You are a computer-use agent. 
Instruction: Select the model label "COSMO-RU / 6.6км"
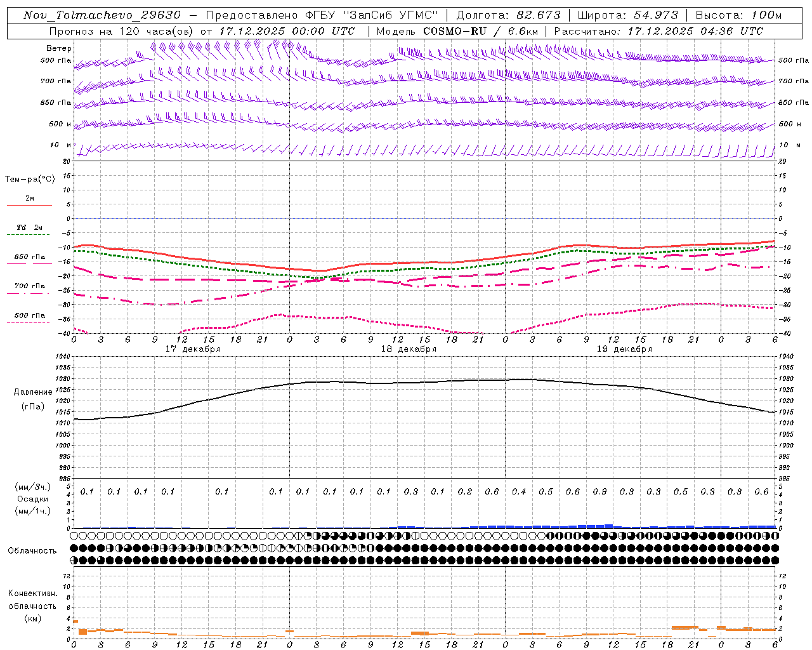point(480,31)
